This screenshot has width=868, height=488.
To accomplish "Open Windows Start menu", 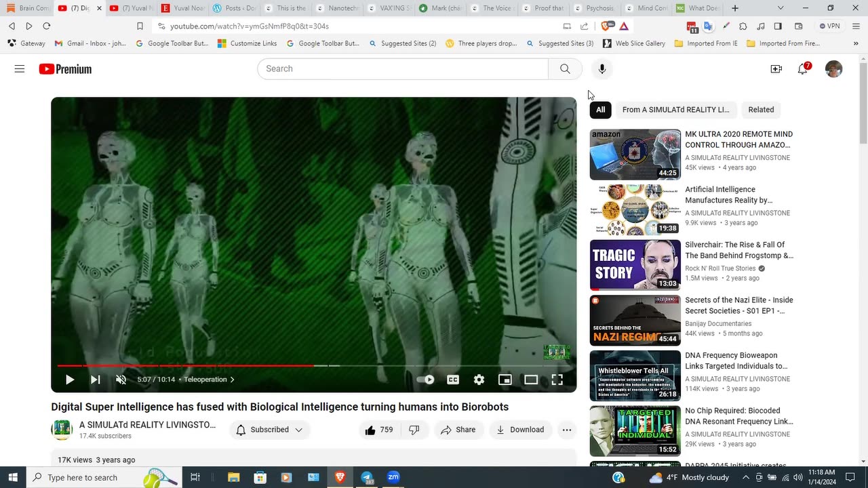I will coord(13,477).
